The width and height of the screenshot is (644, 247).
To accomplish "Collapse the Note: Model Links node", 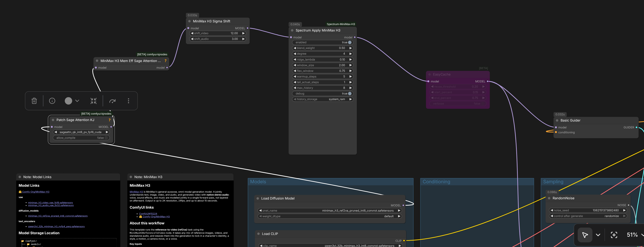I will 20,177.
